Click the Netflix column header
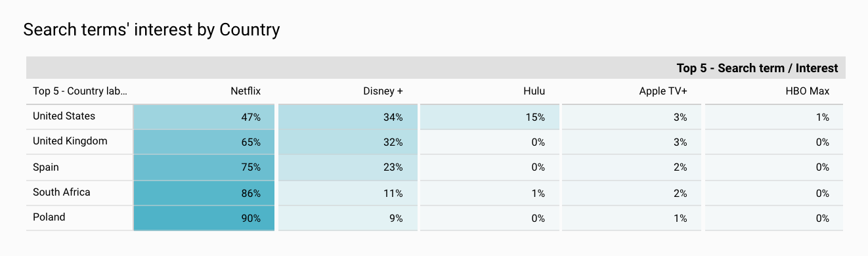The width and height of the screenshot is (868, 256). [246, 91]
